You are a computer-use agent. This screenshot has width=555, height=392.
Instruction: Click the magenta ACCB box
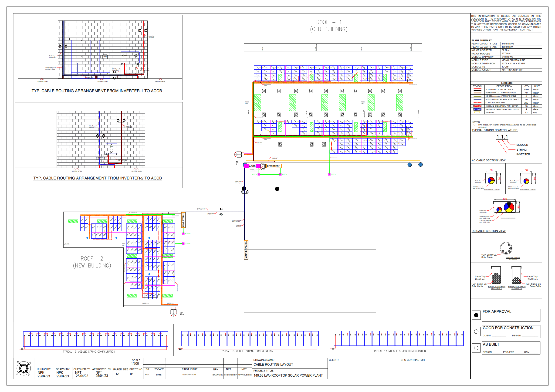click(x=252, y=166)
